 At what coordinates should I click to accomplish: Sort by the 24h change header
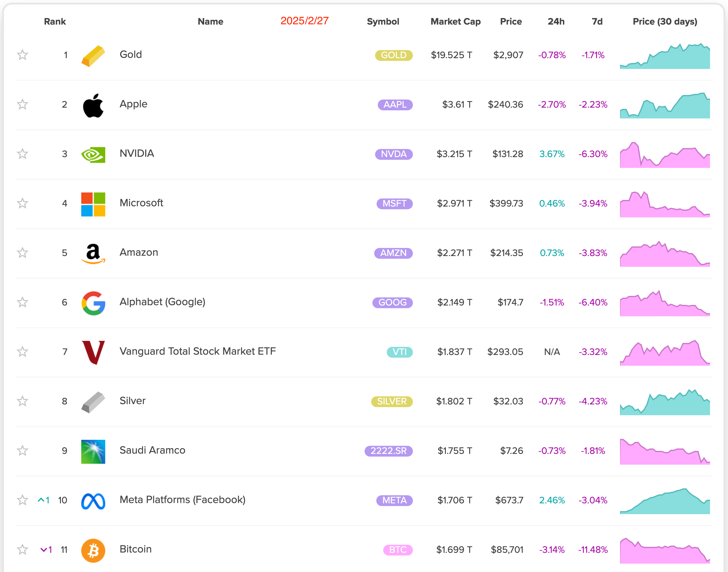[556, 21]
